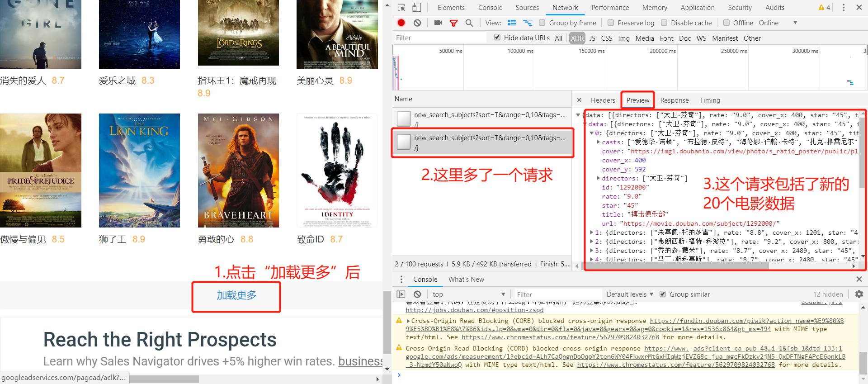Stop network recording with red button
Screen dimensions: 868x384
pyautogui.click(x=401, y=23)
